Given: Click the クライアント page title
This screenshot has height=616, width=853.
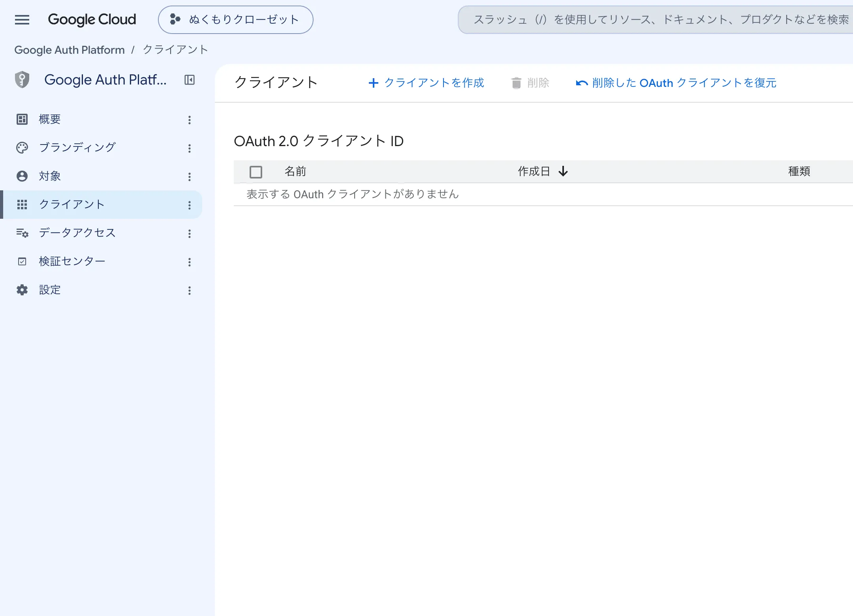Looking at the screenshot, I should [x=276, y=83].
